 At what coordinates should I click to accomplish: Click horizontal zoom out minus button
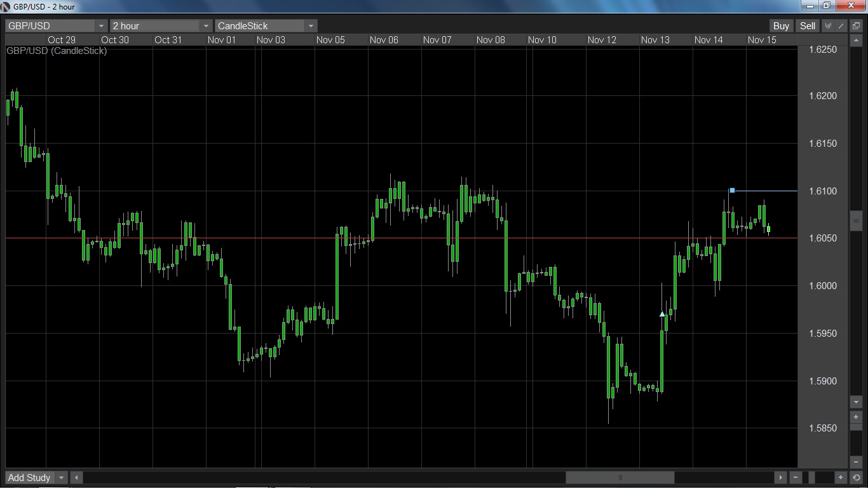pos(796,477)
